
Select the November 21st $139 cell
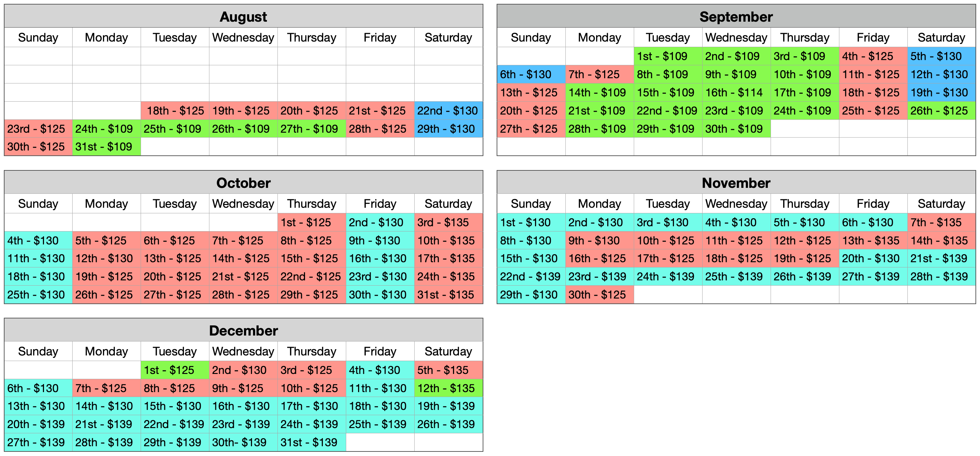[x=941, y=258]
